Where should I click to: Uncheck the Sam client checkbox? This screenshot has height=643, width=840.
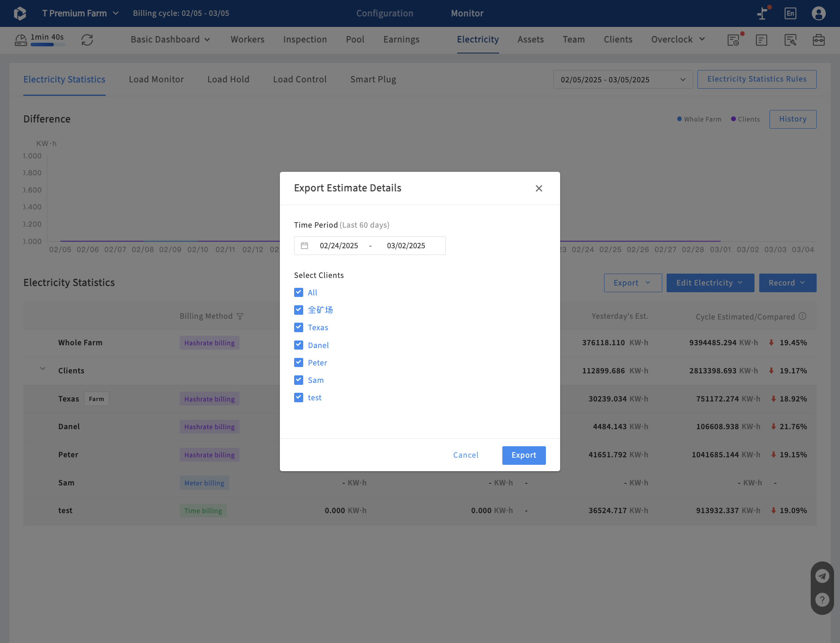(299, 380)
